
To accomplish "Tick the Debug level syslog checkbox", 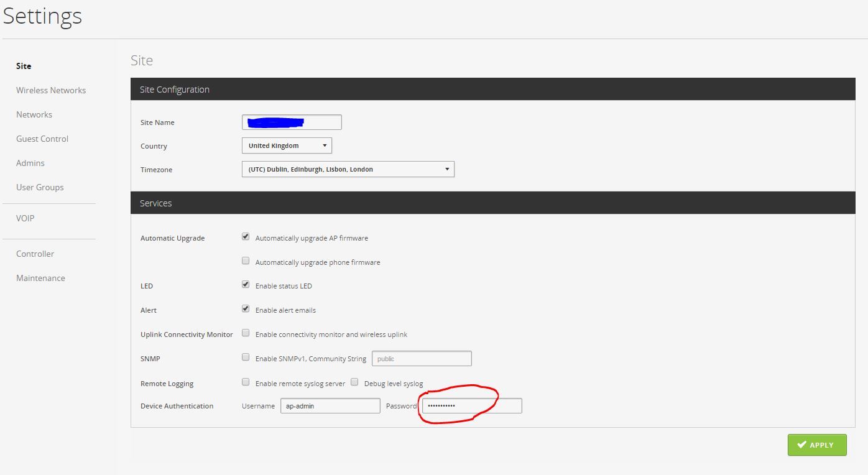I will 354,382.
